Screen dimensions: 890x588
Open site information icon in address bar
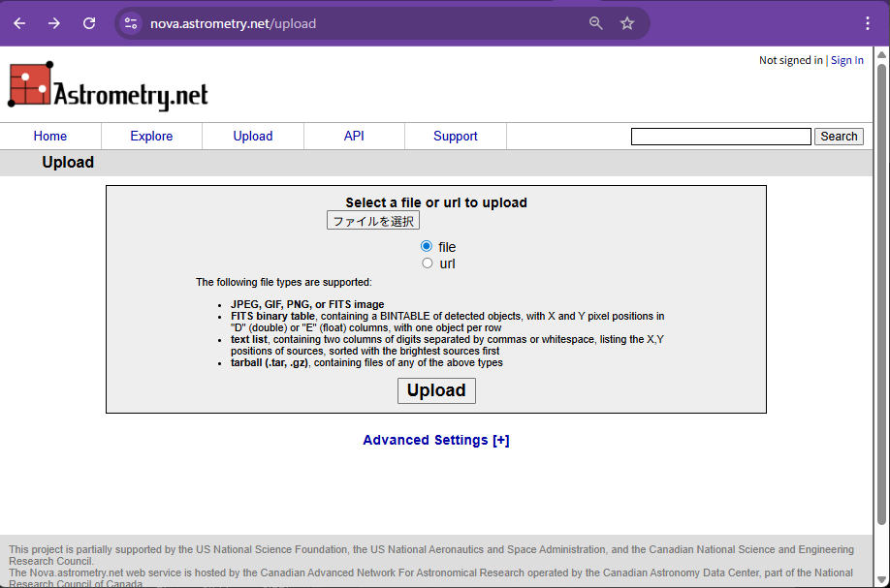pyautogui.click(x=131, y=23)
